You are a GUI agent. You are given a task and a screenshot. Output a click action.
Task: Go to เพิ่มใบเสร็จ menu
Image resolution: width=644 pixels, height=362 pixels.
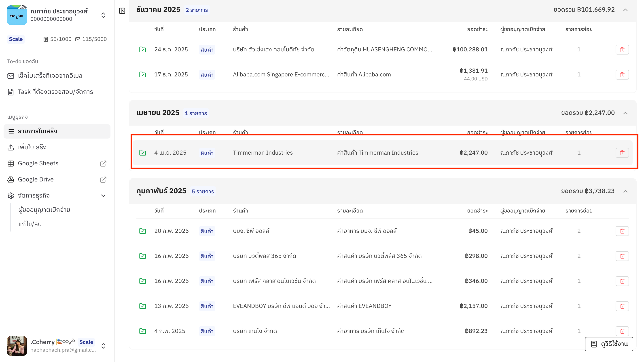tap(32, 147)
